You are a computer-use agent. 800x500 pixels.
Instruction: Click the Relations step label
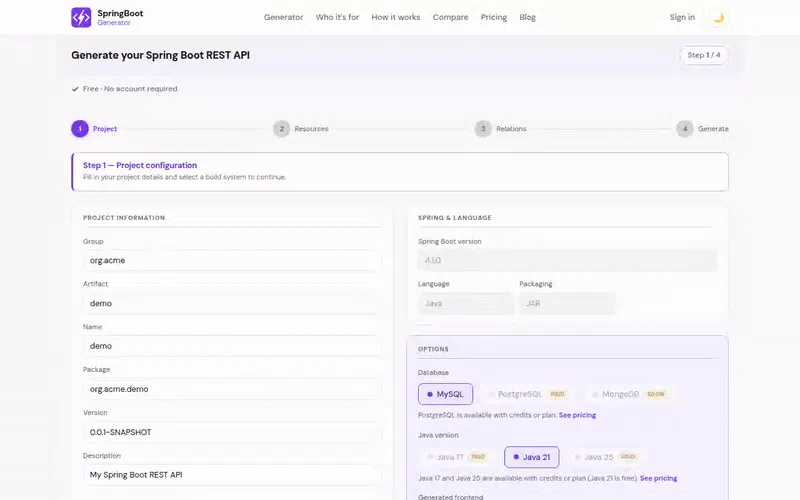pyautogui.click(x=511, y=129)
